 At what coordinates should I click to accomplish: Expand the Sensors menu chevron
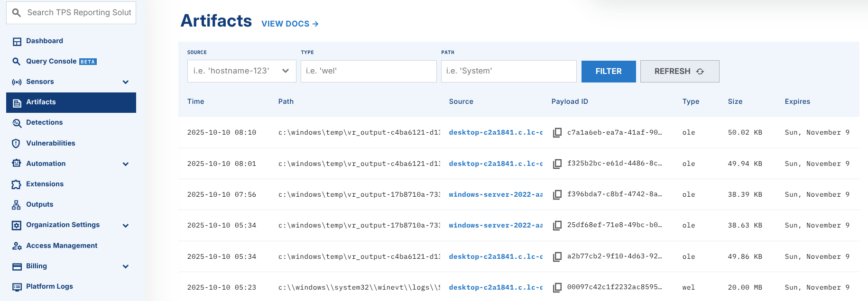(126, 82)
